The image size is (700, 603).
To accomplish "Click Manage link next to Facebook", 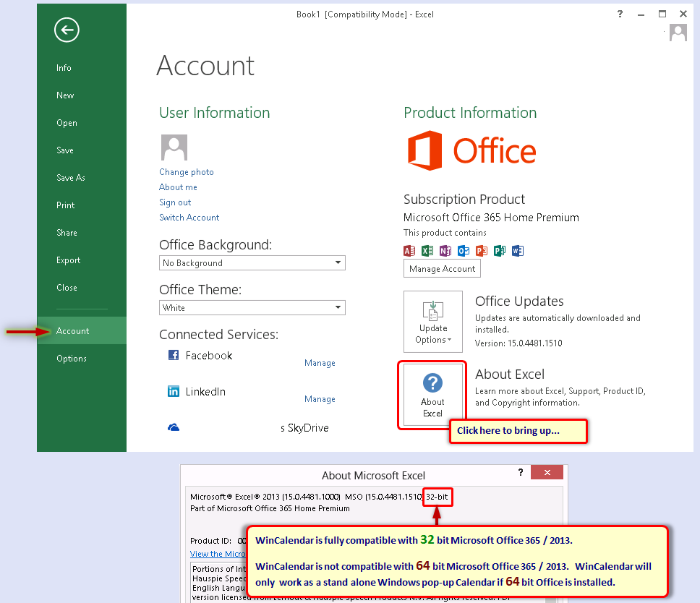I will pos(320,363).
